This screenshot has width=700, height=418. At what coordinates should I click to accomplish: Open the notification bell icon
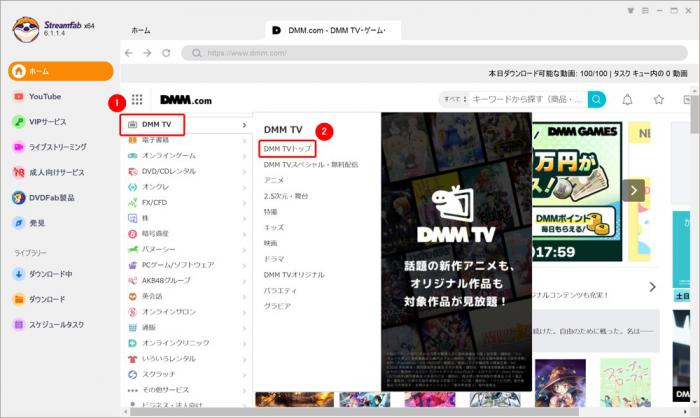click(627, 100)
